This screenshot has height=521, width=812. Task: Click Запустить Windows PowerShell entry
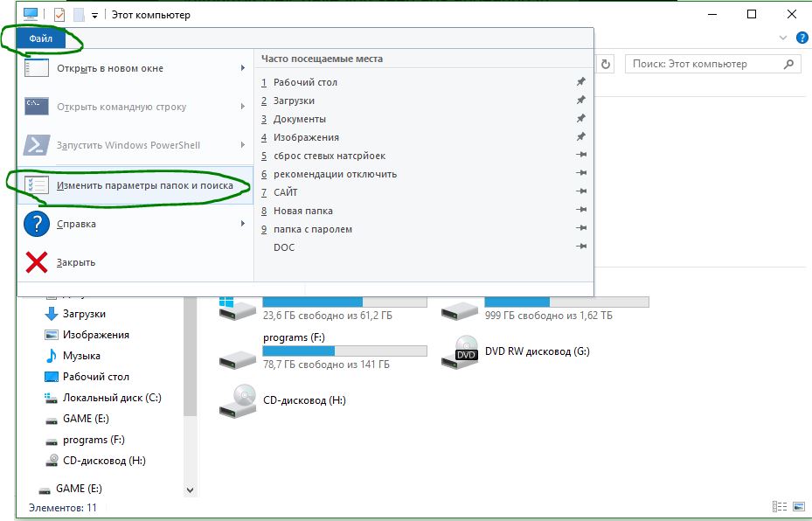(x=135, y=145)
